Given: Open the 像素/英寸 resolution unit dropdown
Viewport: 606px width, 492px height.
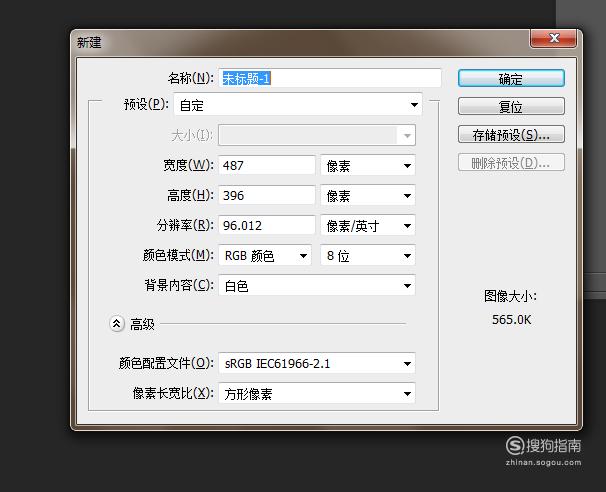Looking at the screenshot, I should (x=368, y=225).
